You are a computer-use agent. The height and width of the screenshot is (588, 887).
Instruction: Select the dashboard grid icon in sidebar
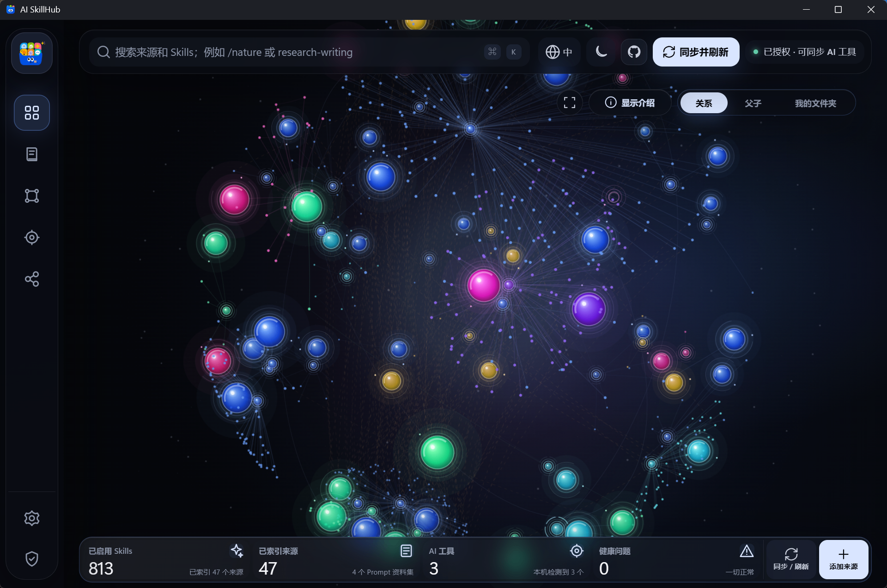click(32, 113)
